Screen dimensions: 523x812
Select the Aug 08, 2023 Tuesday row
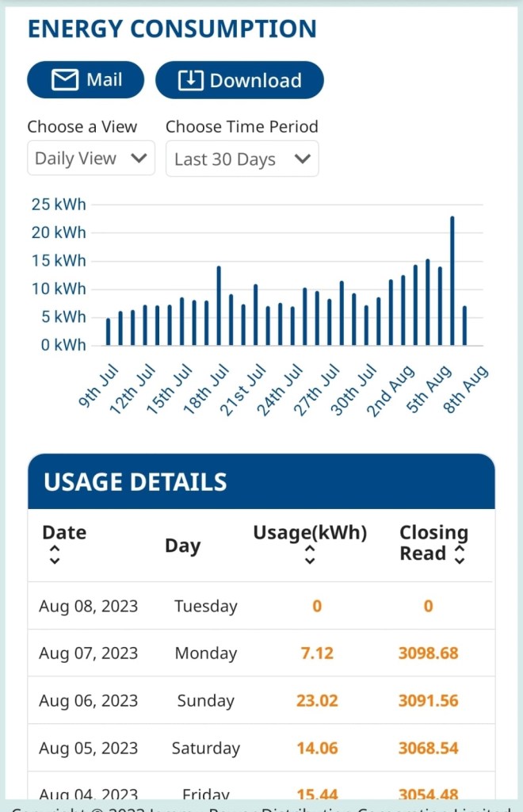pos(261,607)
